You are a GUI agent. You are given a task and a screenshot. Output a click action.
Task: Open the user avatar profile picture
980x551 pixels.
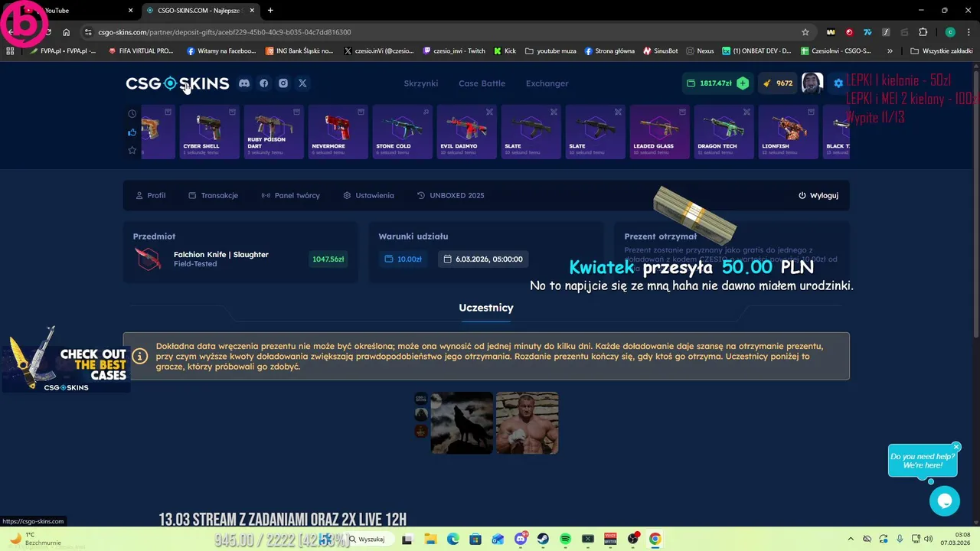[x=812, y=83]
